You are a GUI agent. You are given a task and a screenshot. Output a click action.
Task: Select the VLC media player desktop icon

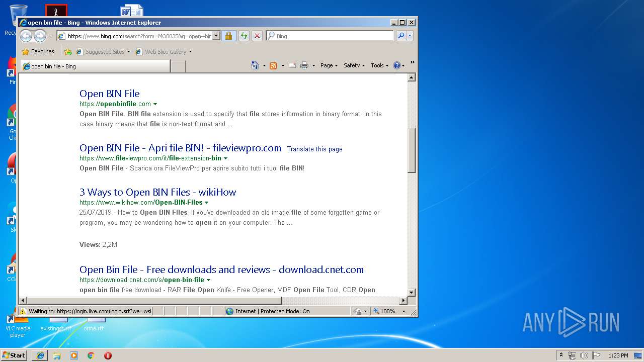point(18,327)
